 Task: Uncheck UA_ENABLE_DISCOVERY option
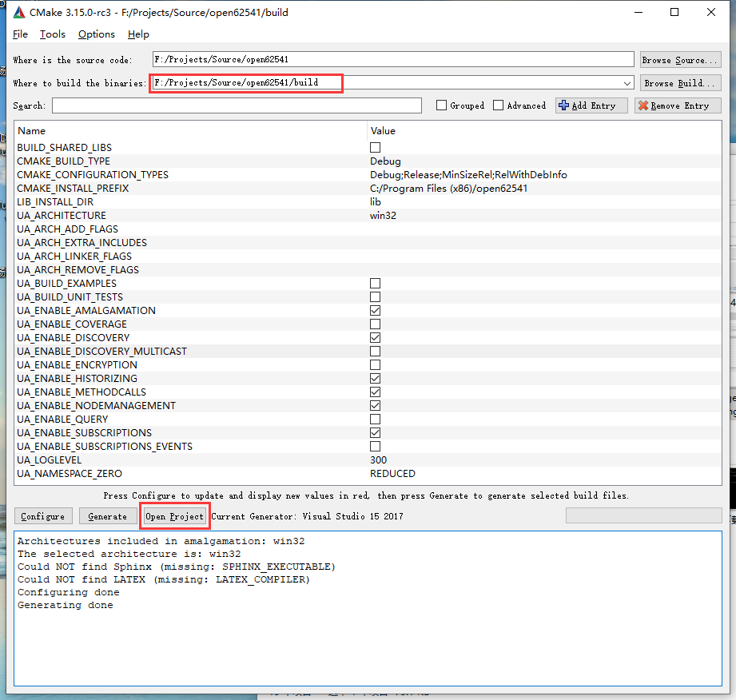[375, 337]
